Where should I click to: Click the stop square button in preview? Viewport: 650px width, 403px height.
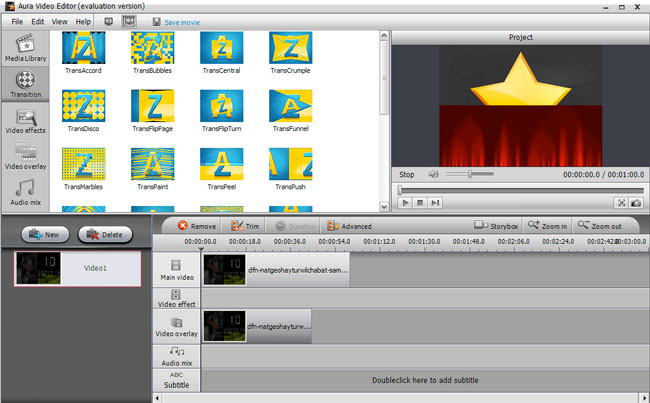420,203
